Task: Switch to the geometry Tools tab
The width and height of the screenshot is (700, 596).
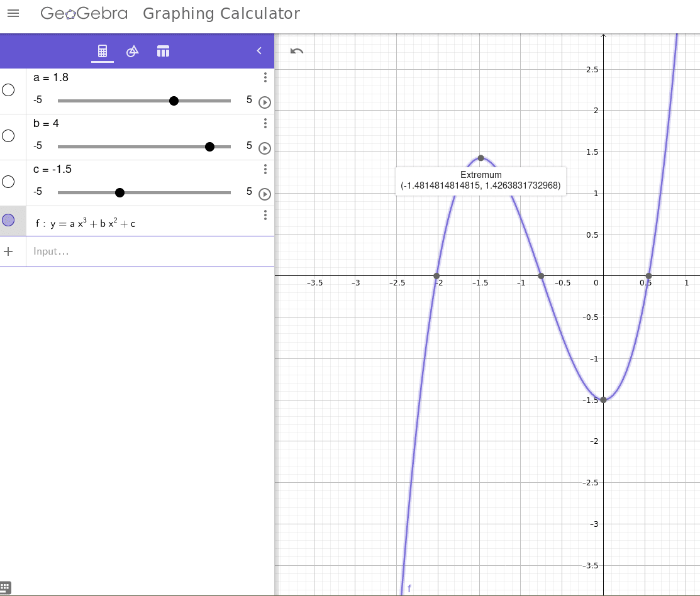Action: tap(133, 51)
